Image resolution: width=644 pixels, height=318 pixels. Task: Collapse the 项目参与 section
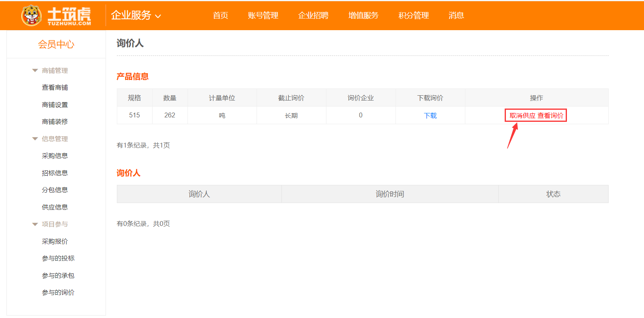pos(35,224)
